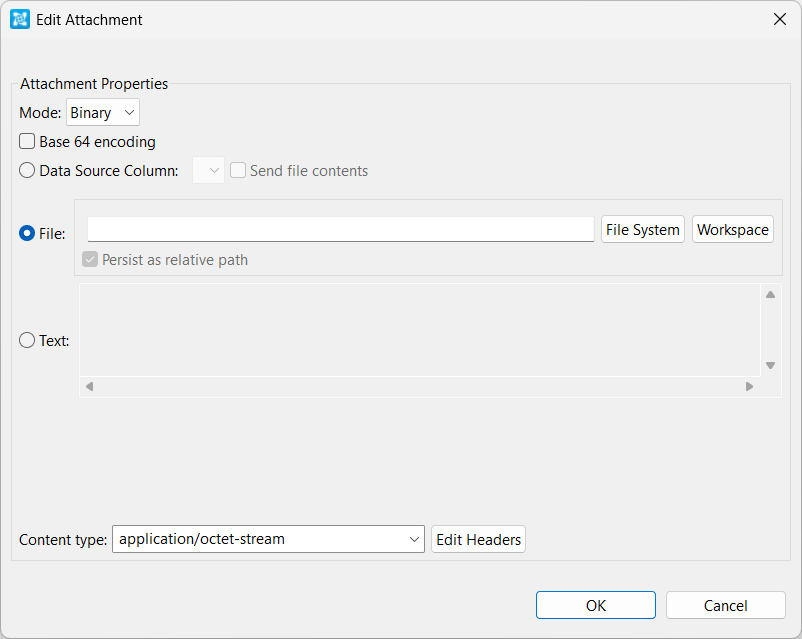
Task: Confirm the dialog with OK
Action: [x=596, y=605]
